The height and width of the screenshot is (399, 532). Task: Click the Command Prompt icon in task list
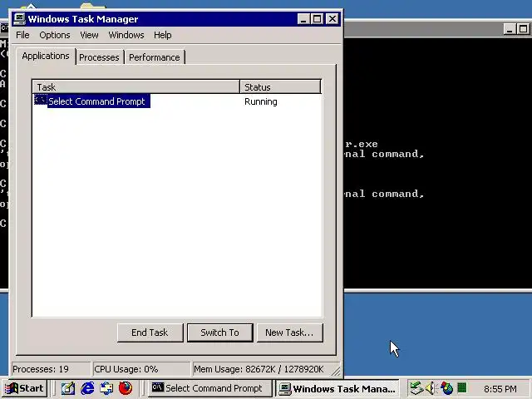(x=41, y=101)
